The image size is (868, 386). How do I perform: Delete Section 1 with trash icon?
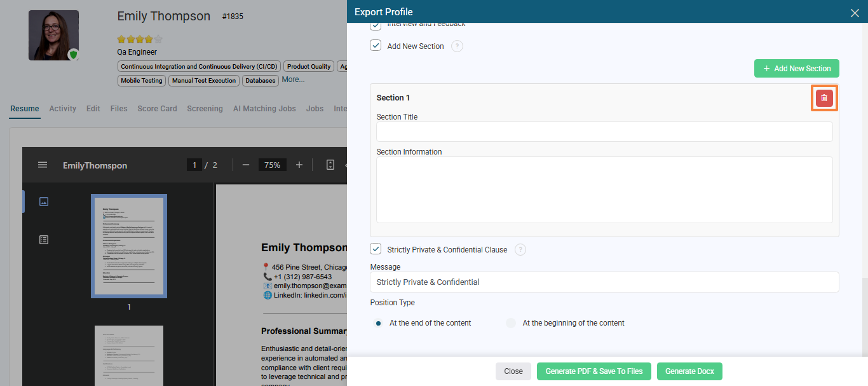click(x=824, y=98)
